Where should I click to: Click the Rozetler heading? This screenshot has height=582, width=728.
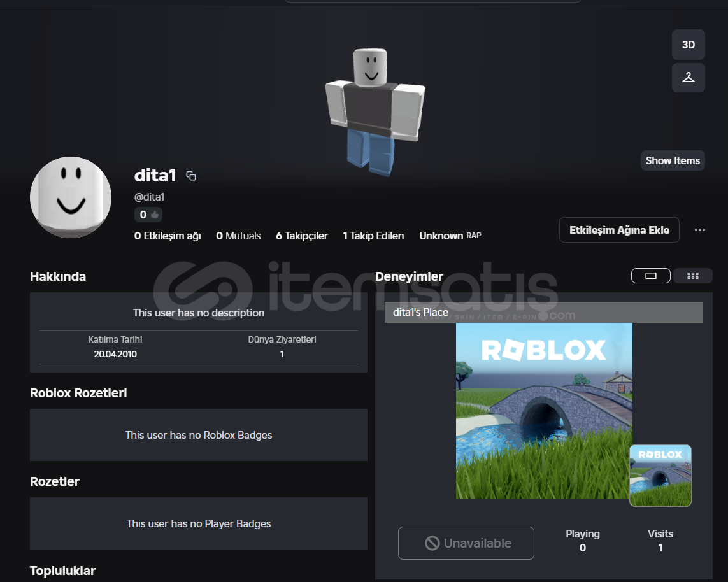click(x=55, y=481)
